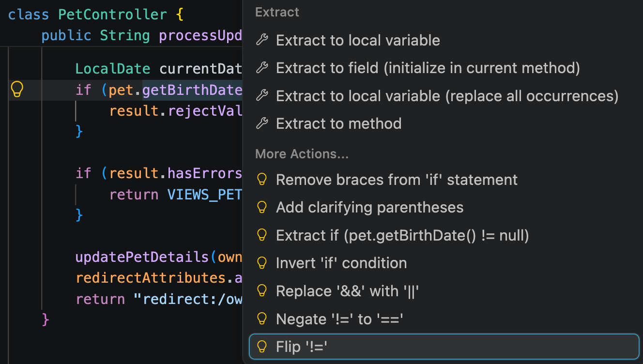Click the selected 'getBirthDate' text in code
Viewport: 643px width, 364px height.
(192, 90)
